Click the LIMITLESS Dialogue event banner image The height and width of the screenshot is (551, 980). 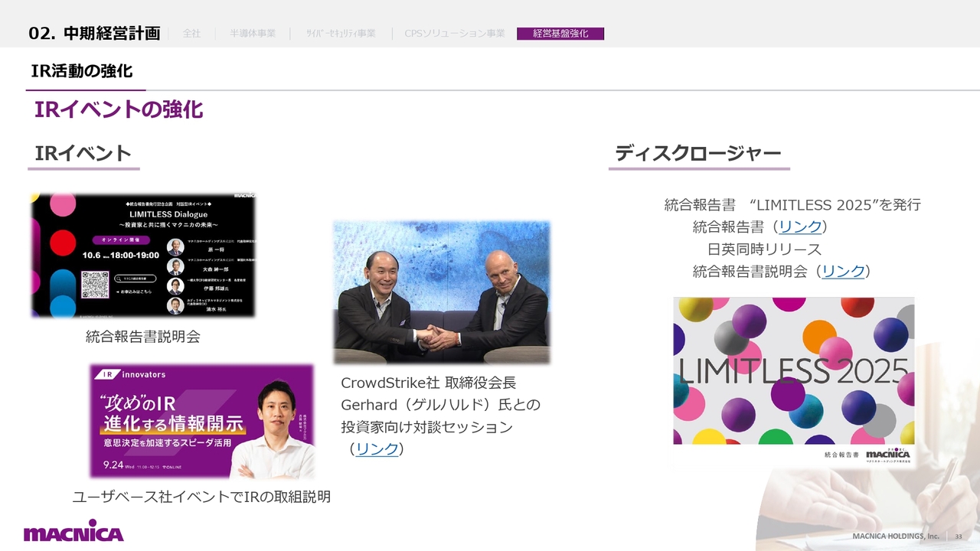[143, 256]
